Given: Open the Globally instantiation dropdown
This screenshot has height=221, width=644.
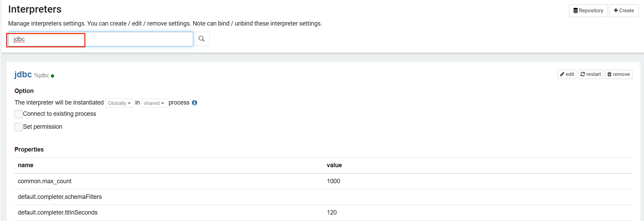Looking at the screenshot, I should click(x=119, y=103).
